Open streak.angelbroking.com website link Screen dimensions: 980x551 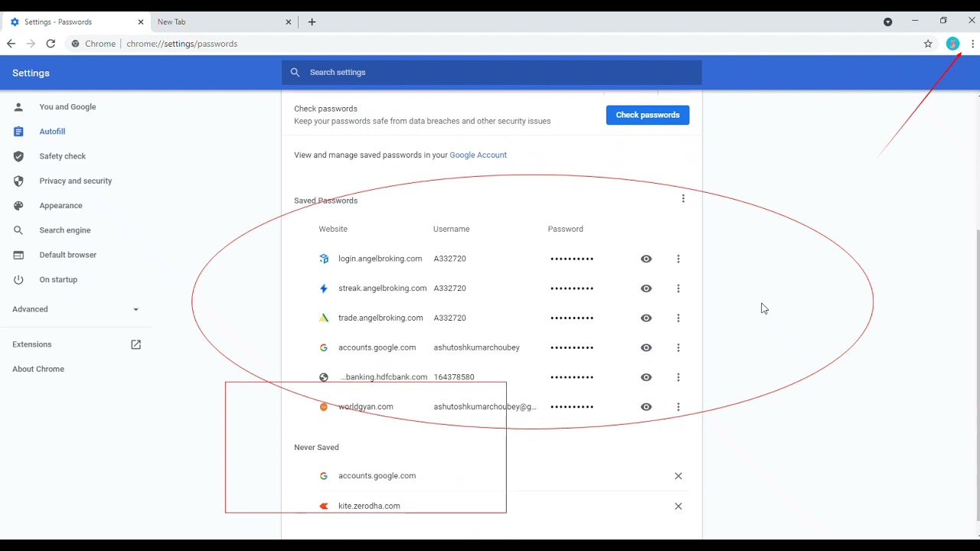click(x=382, y=289)
